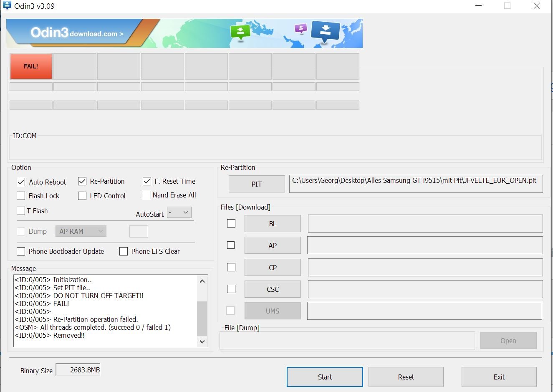Click the Start button
Viewport: 553px width, 392px height.
(x=325, y=377)
